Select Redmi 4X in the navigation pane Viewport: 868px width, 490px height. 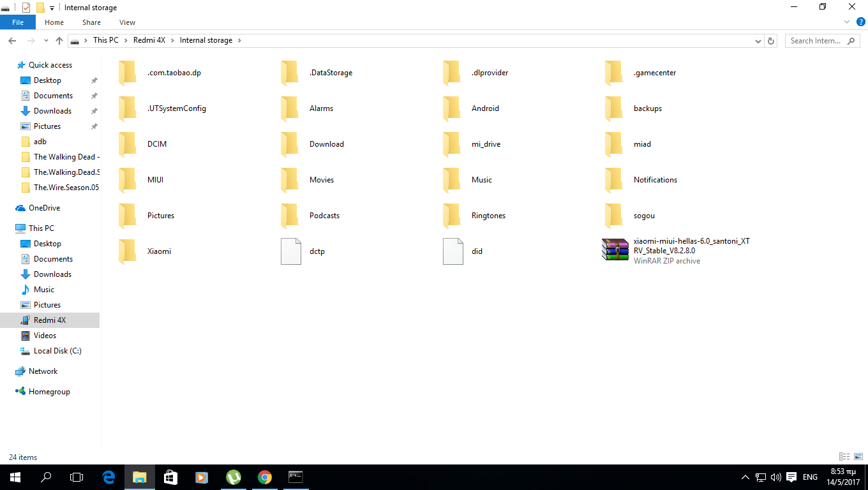coord(50,320)
